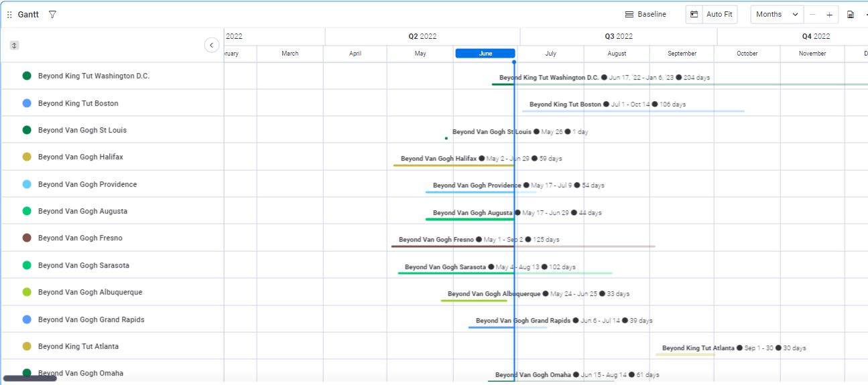Click the olive dot for Van Gogh Halifax

(27, 157)
